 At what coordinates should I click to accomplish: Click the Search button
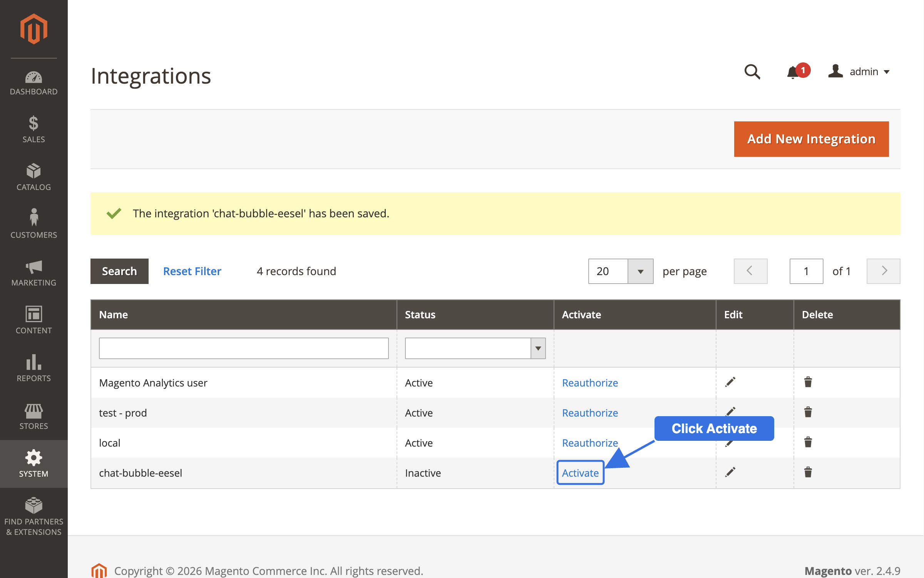(119, 271)
